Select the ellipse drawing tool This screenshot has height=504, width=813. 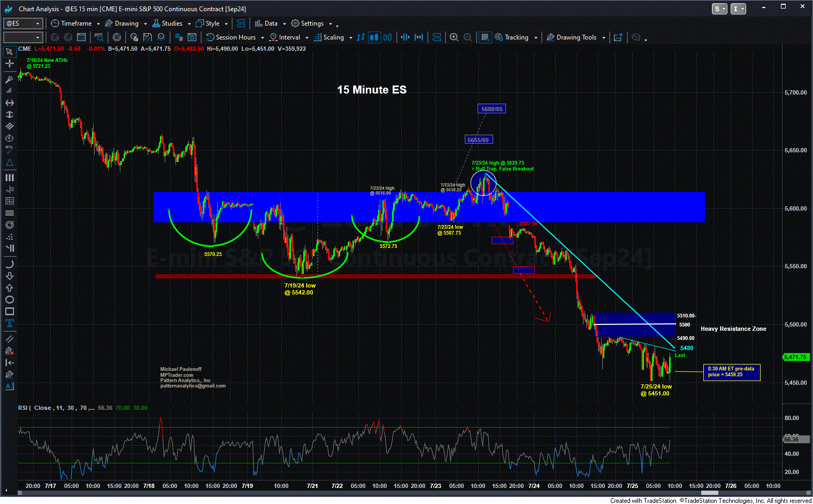coord(9,299)
